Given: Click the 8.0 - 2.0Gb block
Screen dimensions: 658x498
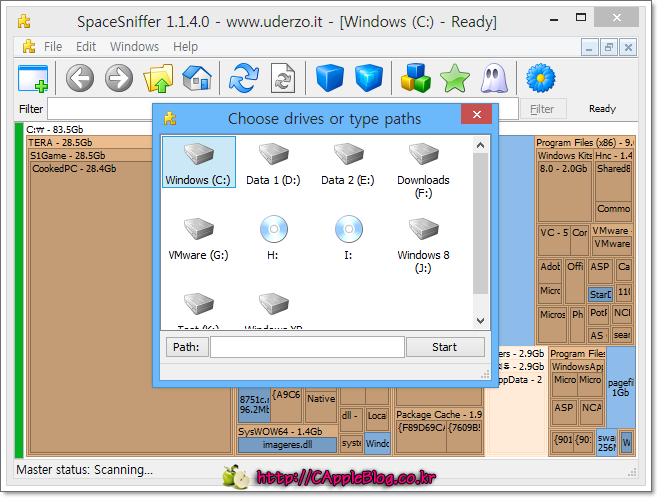Looking at the screenshot, I should [x=564, y=191].
